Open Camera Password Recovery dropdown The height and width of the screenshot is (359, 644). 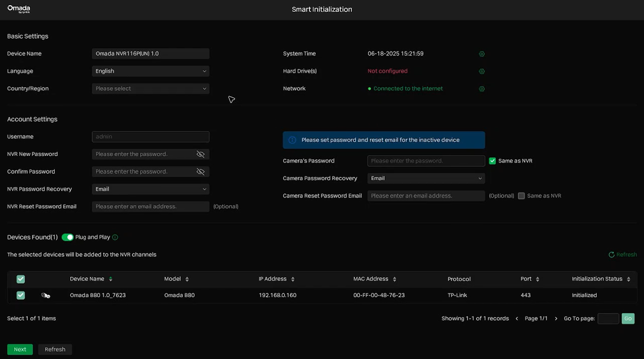tap(426, 178)
